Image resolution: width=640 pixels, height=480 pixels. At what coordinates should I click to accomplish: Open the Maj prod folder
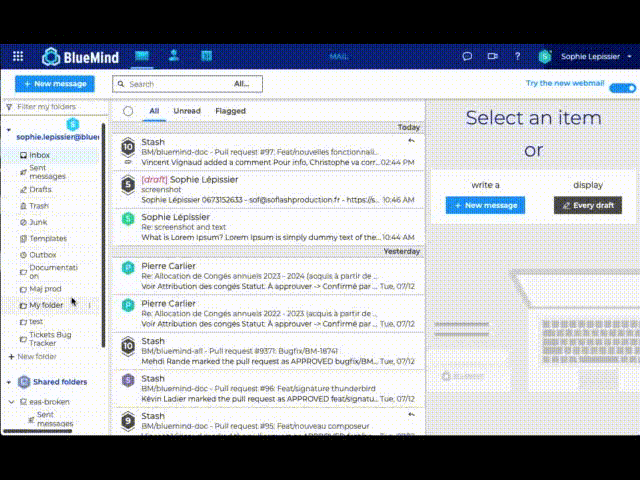point(45,289)
